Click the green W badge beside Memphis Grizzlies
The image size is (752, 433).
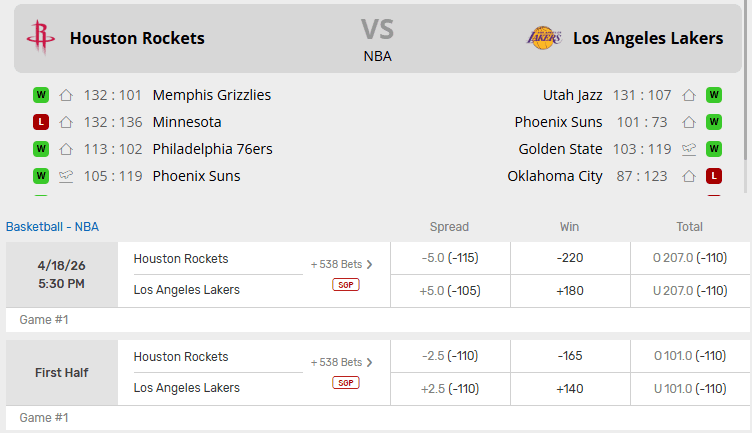click(x=41, y=96)
